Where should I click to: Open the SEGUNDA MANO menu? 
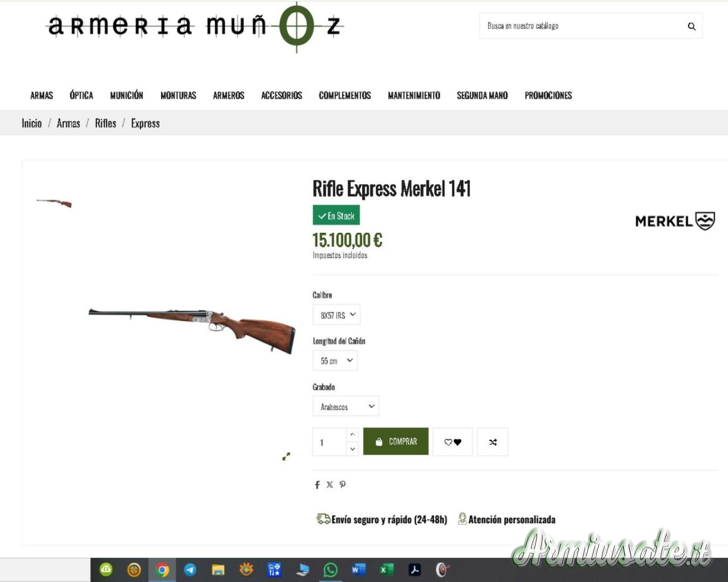point(482,95)
